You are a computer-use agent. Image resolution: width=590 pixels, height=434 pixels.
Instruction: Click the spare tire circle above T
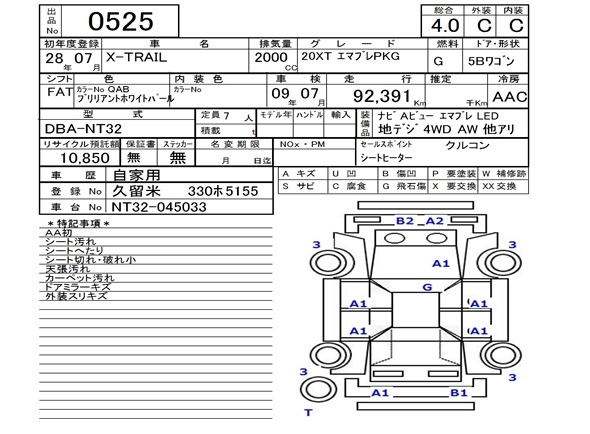coord(318,389)
